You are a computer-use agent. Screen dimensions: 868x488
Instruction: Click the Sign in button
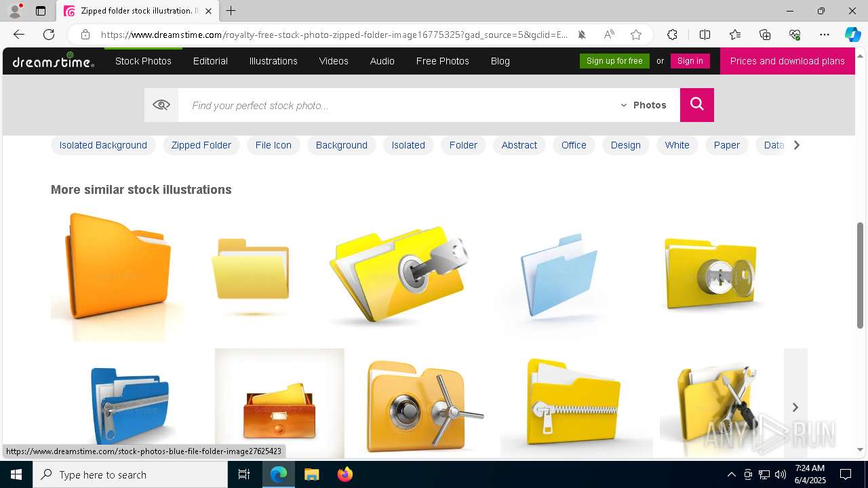click(x=690, y=61)
